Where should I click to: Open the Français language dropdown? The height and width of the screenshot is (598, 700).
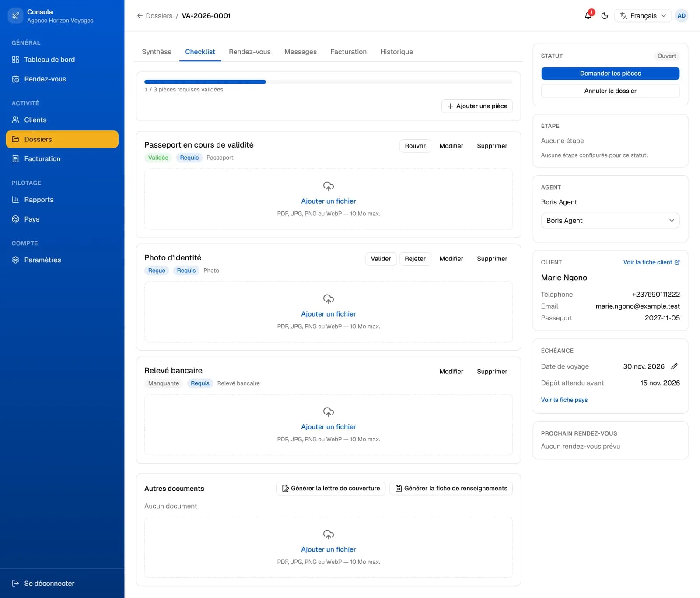(643, 16)
